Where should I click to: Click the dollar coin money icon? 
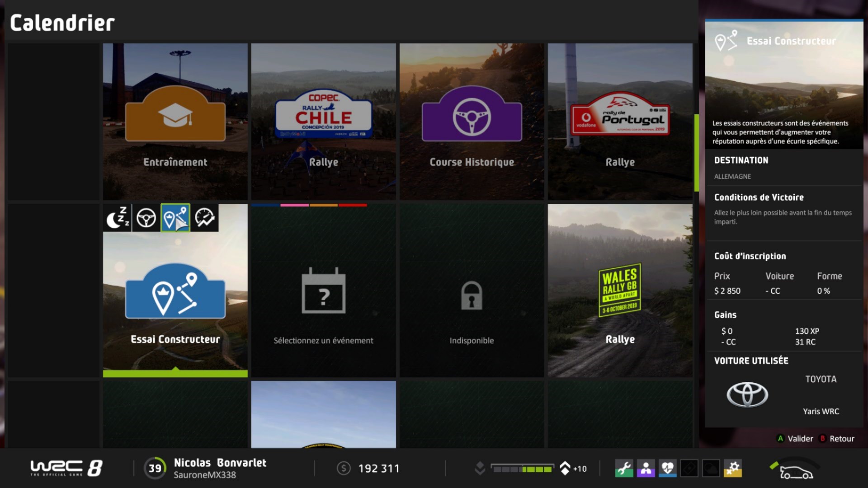(344, 469)
